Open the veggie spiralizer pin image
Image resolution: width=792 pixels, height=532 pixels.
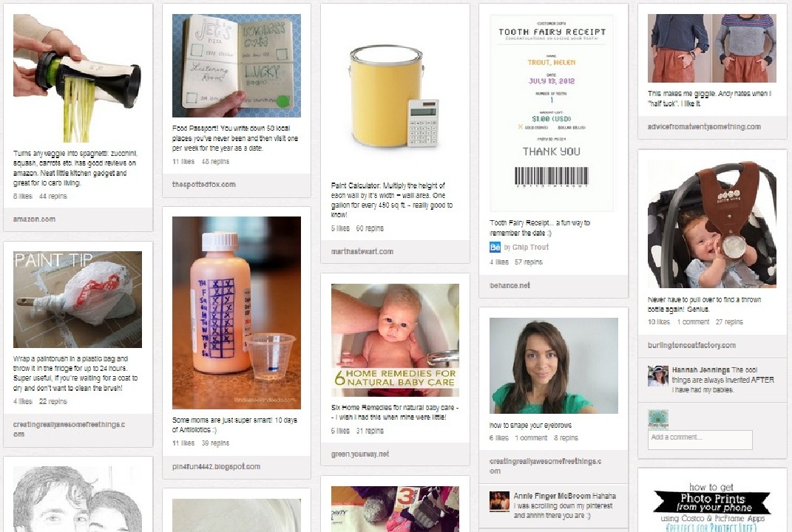(78, 78)
